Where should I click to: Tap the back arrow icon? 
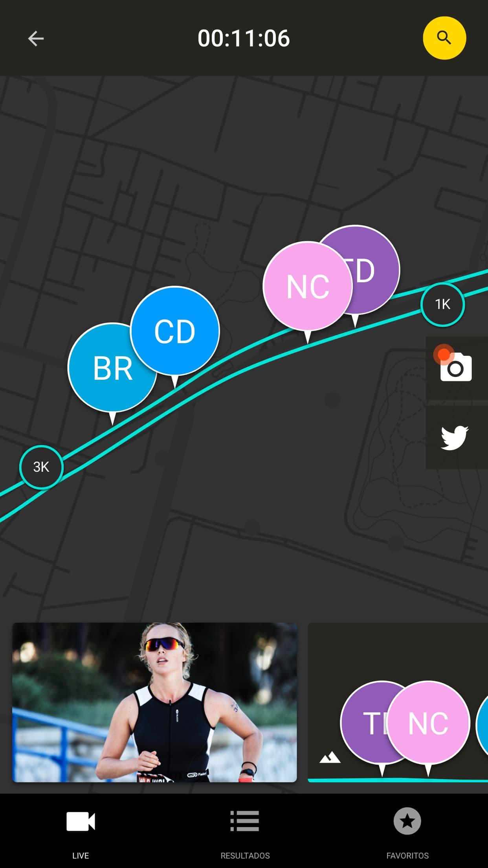36,39
